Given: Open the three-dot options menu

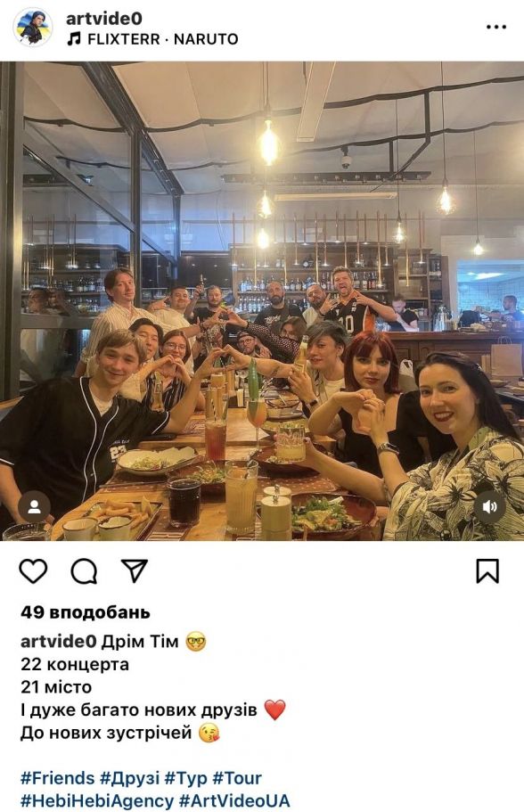Looking at the screenshot, I should pyautogui.click(x=496, y=27).
